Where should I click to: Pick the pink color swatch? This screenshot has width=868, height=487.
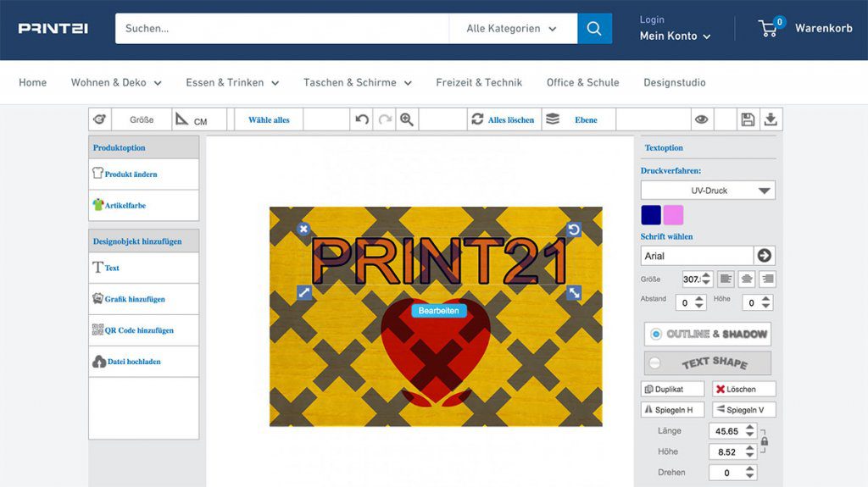pos(673,214)
